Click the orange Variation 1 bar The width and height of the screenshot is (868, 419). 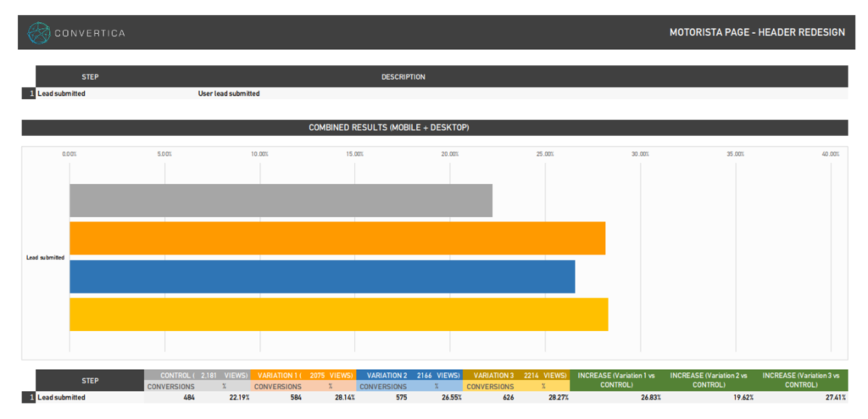[337, 238]
